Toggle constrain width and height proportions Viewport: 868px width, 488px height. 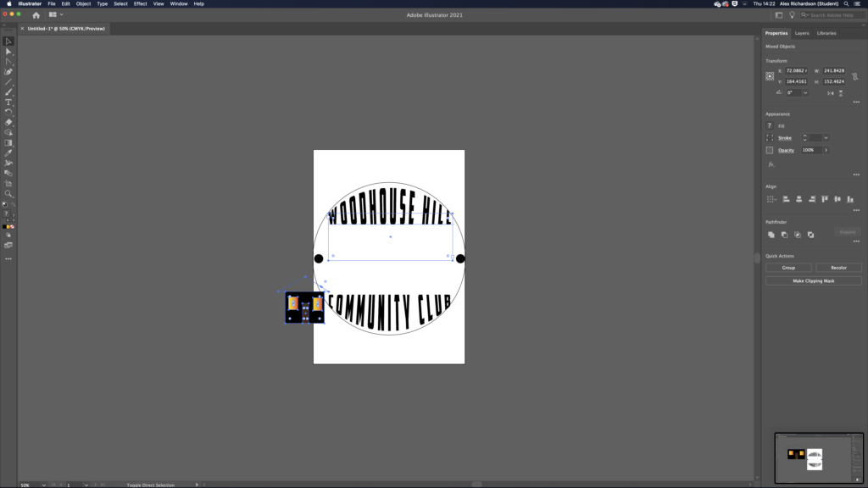[855, 76]
